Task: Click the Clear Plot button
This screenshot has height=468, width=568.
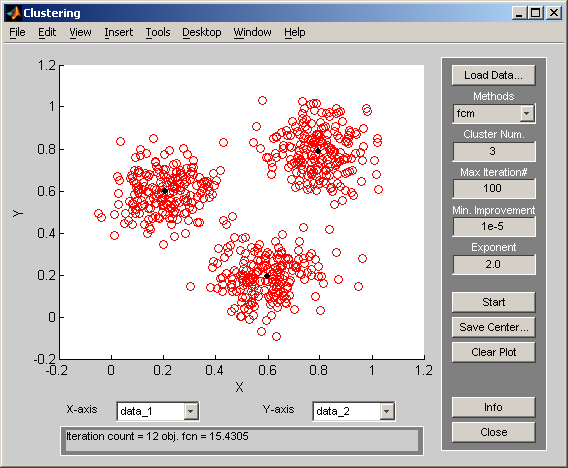Action: click(x=493, y=352)
